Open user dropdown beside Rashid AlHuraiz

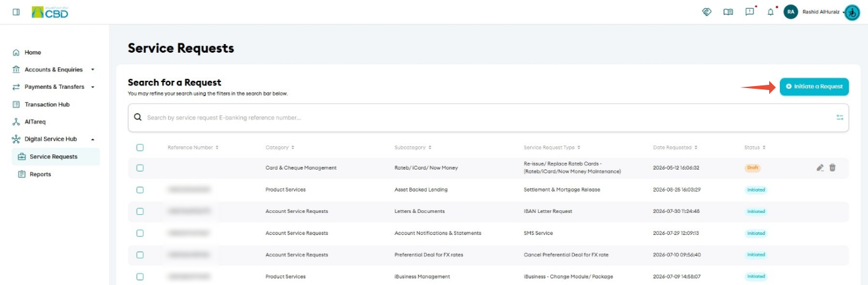pyautogui.click(x=843, y=12)
